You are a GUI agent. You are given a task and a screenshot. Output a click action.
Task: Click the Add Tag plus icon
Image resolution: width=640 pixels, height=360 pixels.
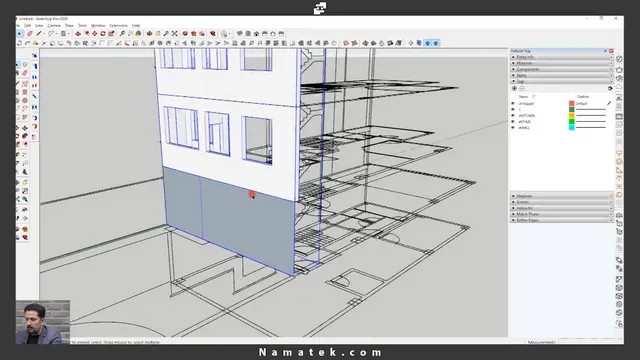(514, 89)
